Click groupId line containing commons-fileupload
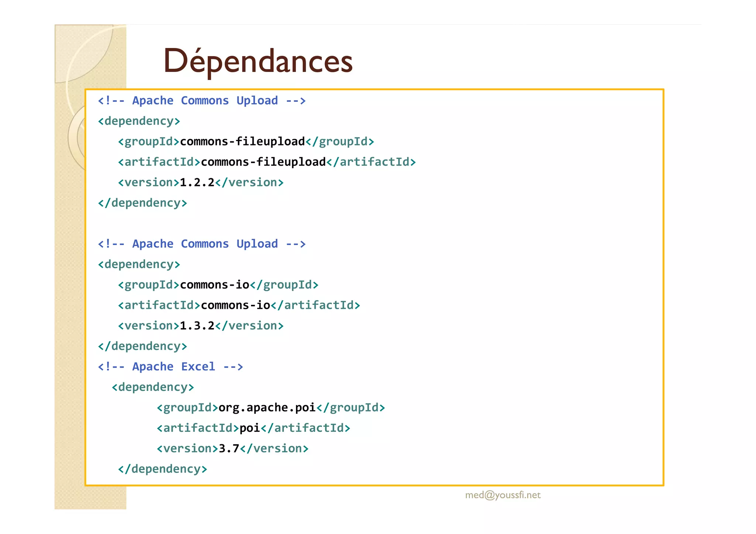 point(246,142)
